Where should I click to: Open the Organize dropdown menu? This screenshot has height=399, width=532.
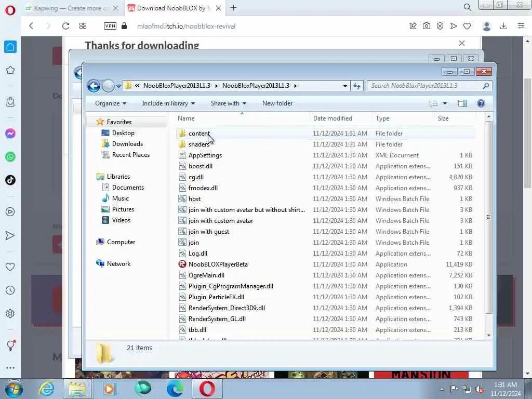coord(111,103)
